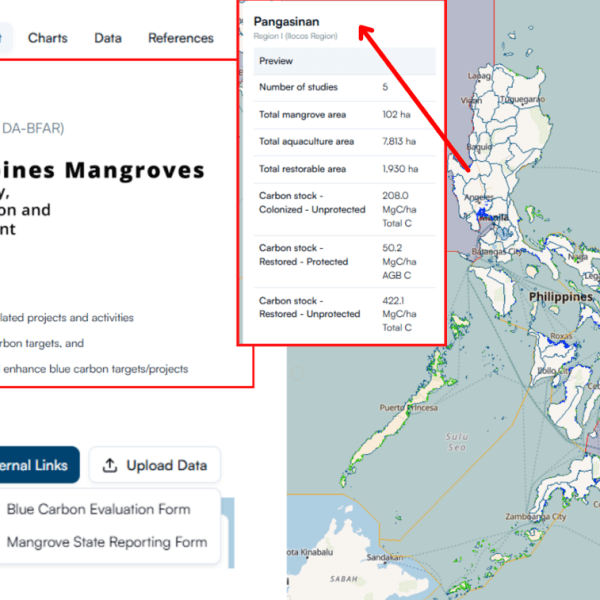The width and height of the screenshot is (600, 600).
Task: Select the References tab
Action: (x=181, y=38)
